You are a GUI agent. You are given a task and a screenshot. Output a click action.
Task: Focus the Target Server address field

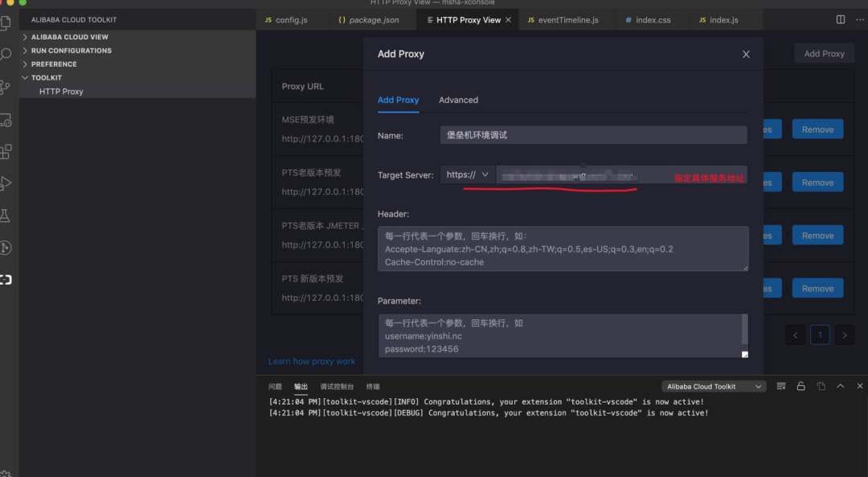point(621,175)
